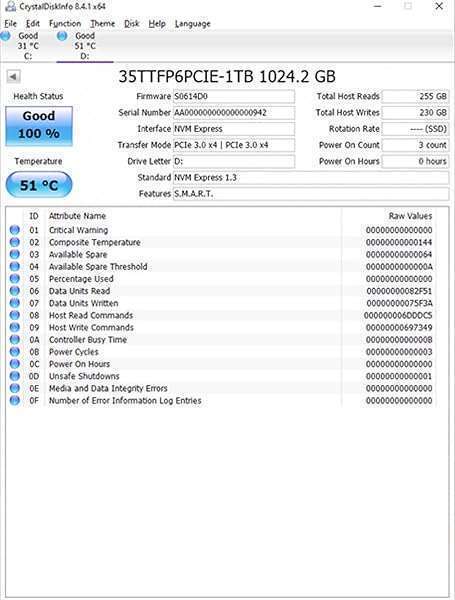Image resolution: width=455 pixels, height=600 pixels.
Task: Select the Composite Temperature attribute name
Action: click(95, 242)
